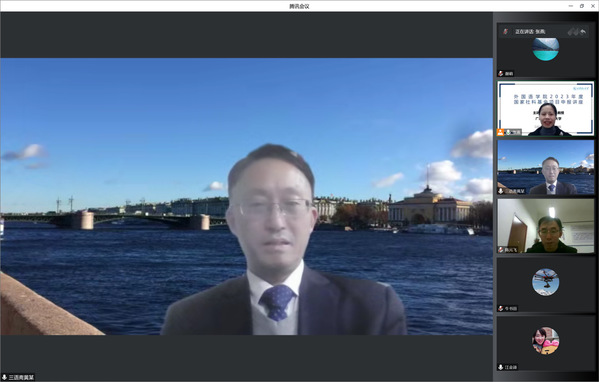Click the main speaker name label at bottom-left
This screenshot has width=599, height=382.
[18, 377]
